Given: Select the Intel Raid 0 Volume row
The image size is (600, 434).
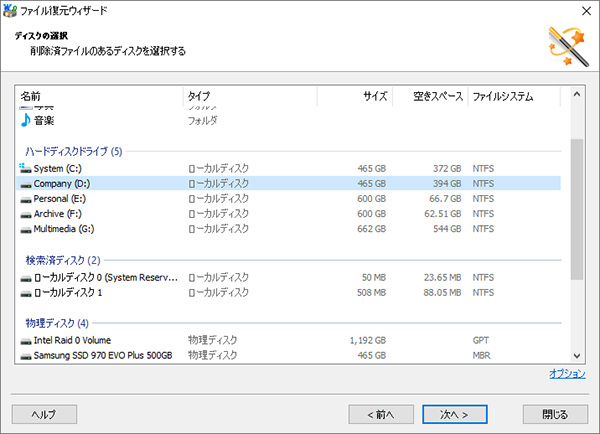Looking at the screenshot, I should click(x=289, y=340).
